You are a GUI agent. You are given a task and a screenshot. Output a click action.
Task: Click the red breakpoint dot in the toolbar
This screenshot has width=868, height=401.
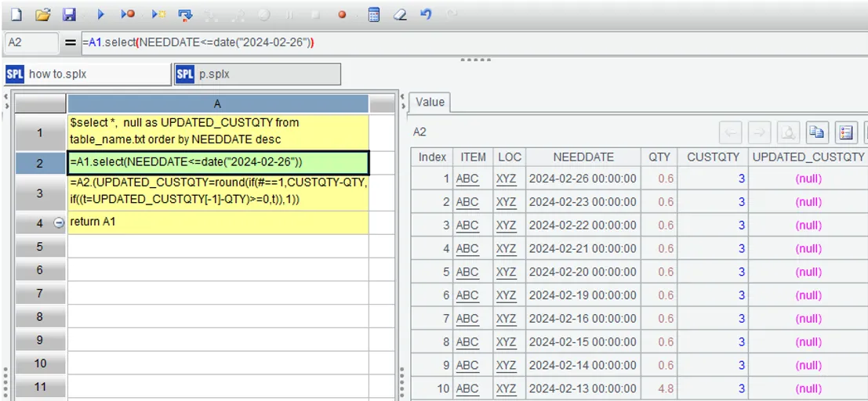(342, 15)
